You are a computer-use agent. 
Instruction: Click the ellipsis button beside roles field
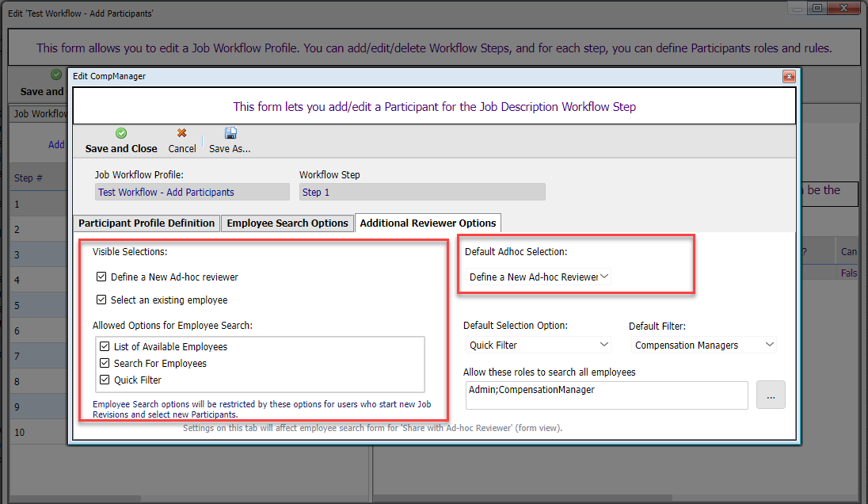(x=771, y=395)
